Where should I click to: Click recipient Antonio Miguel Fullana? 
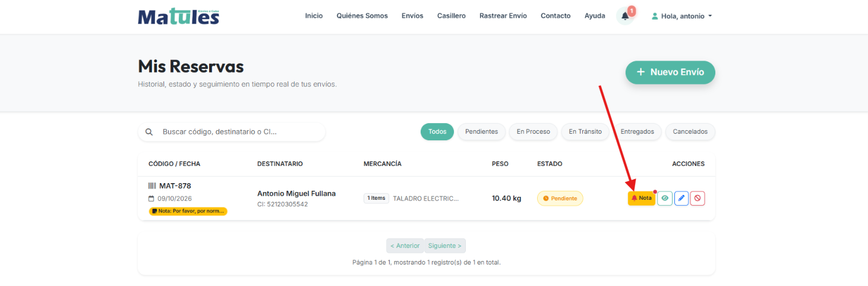pos(296,193)
